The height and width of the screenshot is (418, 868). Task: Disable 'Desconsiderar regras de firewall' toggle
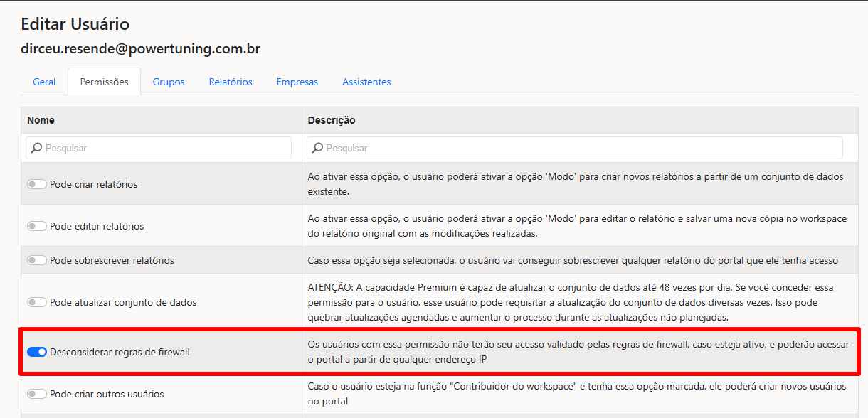[37, 352]
